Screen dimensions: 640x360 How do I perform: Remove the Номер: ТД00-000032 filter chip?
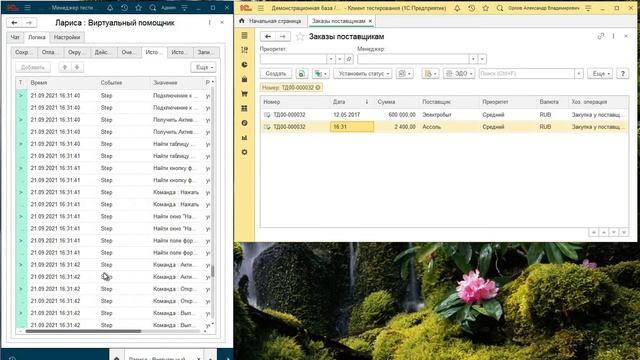pos(318,87)
